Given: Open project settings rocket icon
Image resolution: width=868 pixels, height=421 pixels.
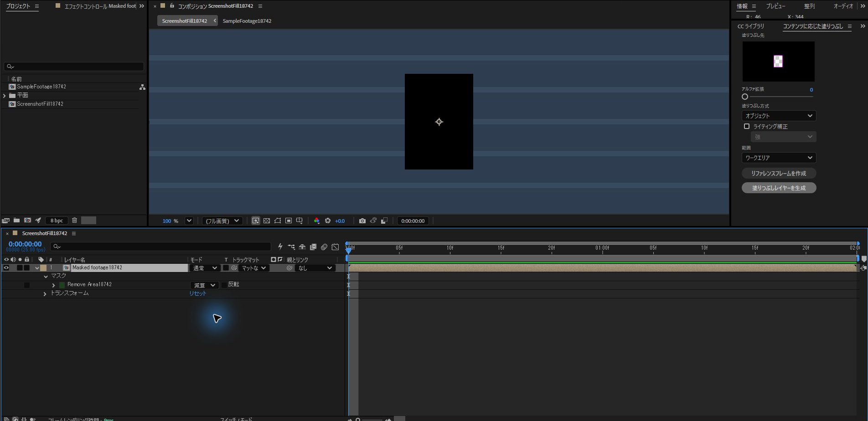Looking at the screenshot, I should pyautogui.click(x=38, y=221).
